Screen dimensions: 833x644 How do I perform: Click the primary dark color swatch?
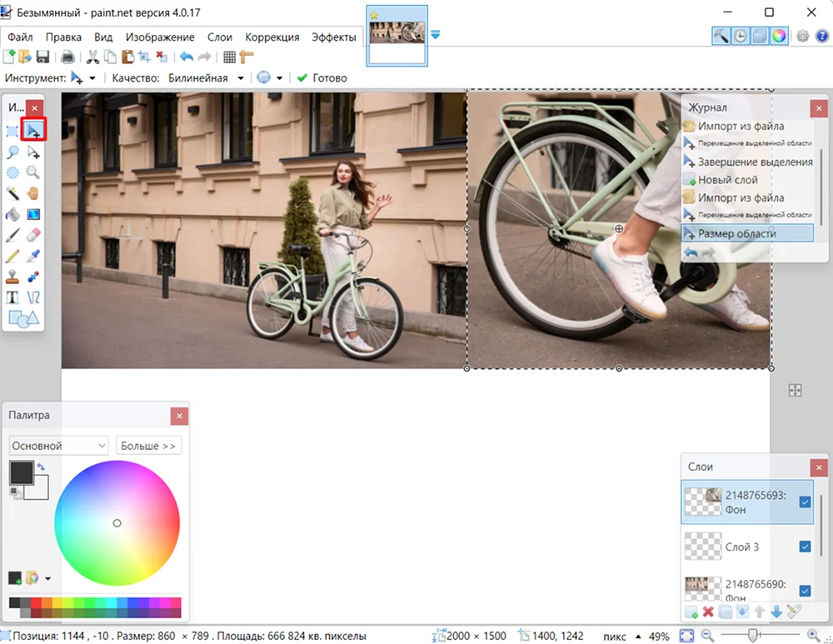[22, 472]
